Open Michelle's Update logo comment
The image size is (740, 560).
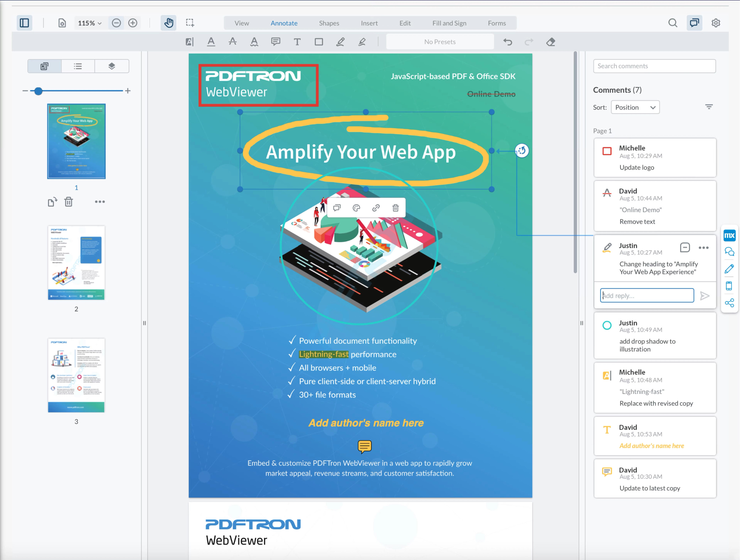pos(655,158)
